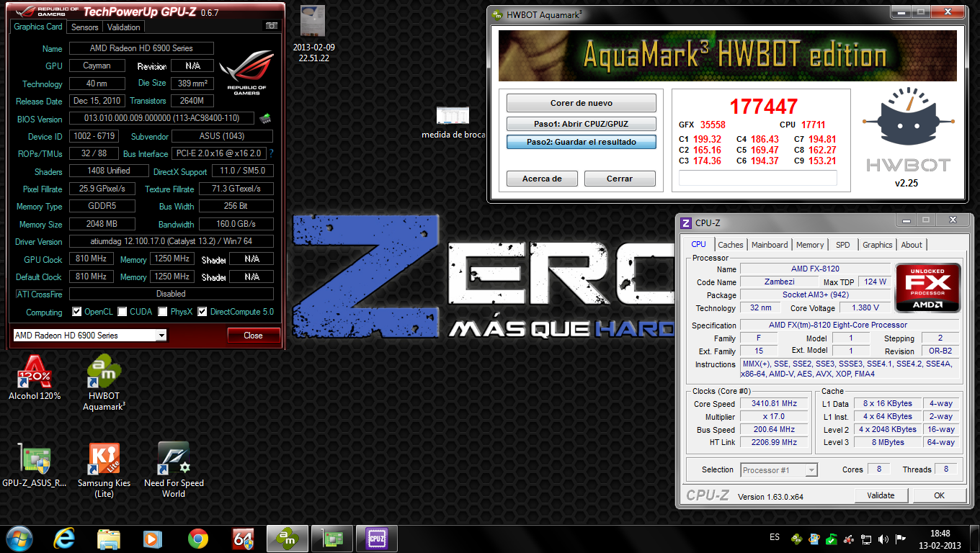The height and width of the screenshot is (553, 980).
Task: Click Paso1: Abrir CPUZ/GPUZ button
Action: coord(582,123)
